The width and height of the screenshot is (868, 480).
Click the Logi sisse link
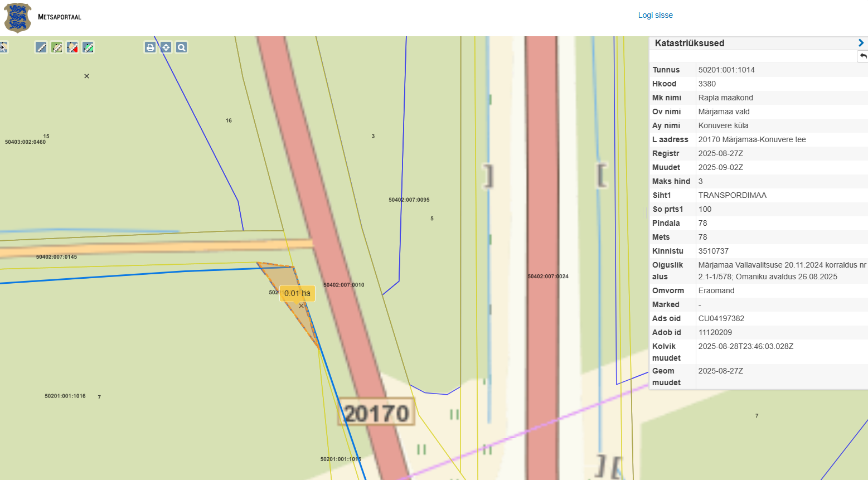tap(655, 15)
